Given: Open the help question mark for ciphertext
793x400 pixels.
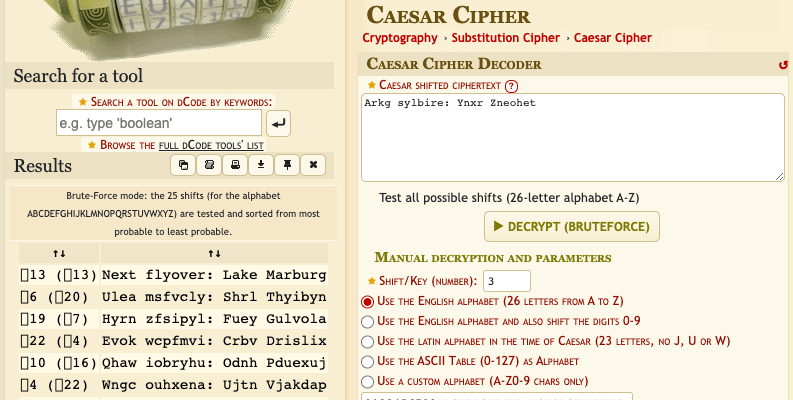Looking at the screenshot, I should pos(511,86).
